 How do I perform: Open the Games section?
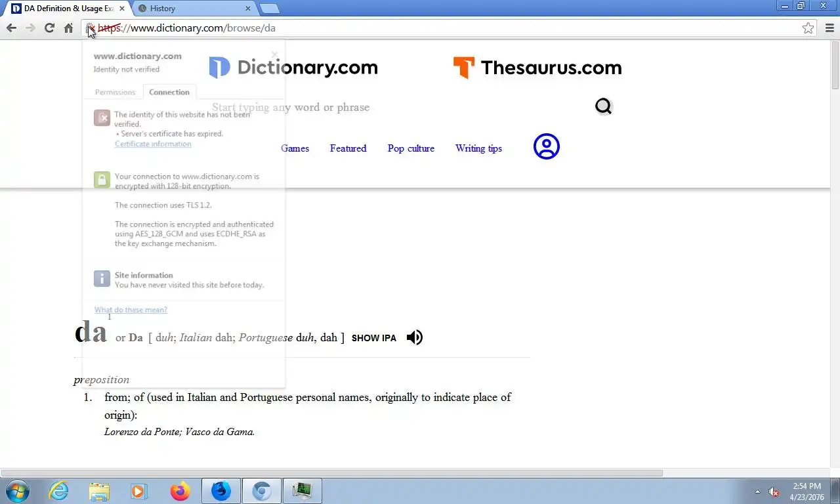pos(295,148)
